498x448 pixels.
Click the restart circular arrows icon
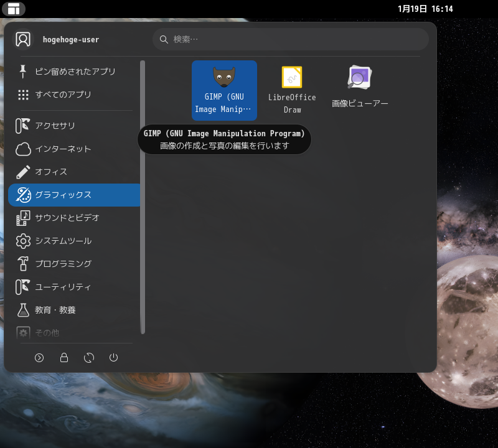(89, 358)
